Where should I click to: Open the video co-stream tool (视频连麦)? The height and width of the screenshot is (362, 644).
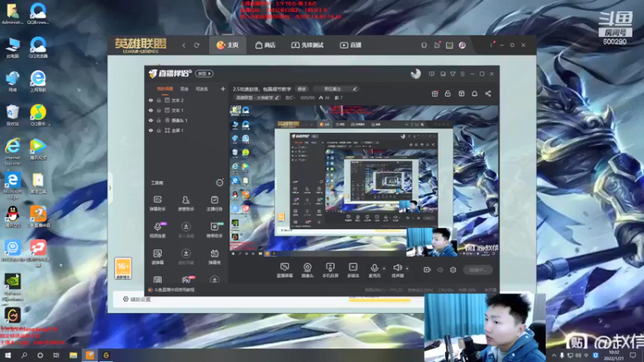point(157,230)
